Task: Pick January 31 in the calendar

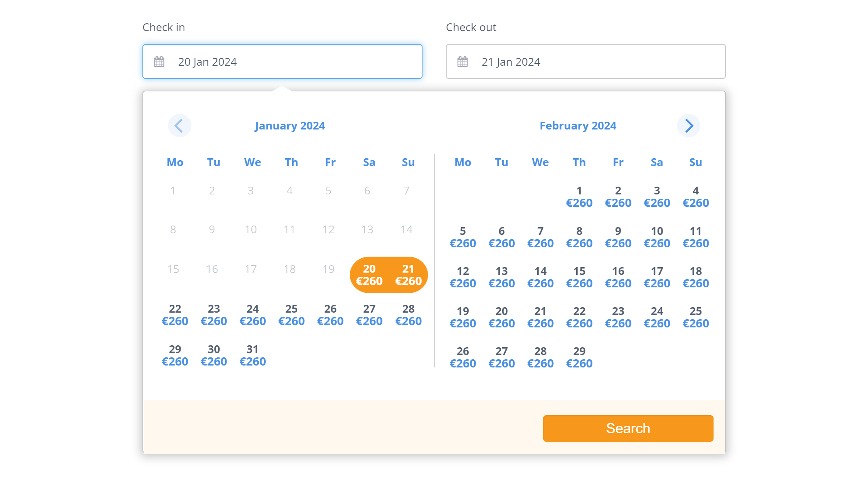Action: tap(253, 355)
